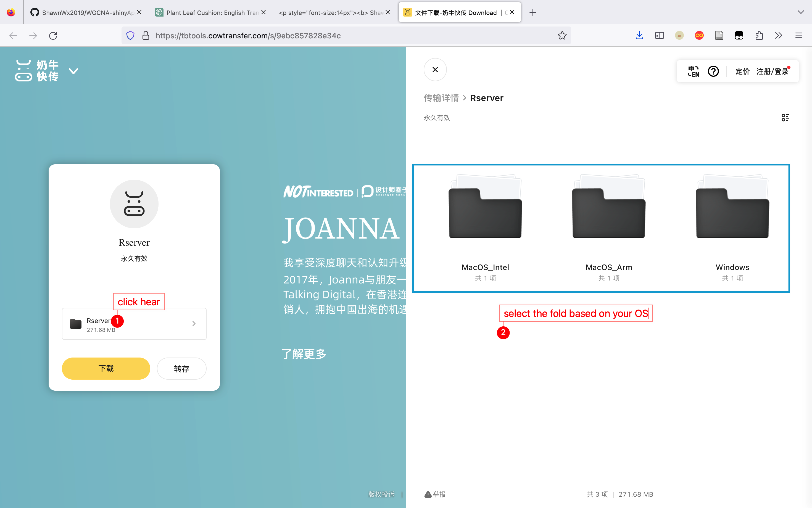This screenshot has height=508, width=812.
Task: Click the URL address bar
Action: tap(336, 36)
